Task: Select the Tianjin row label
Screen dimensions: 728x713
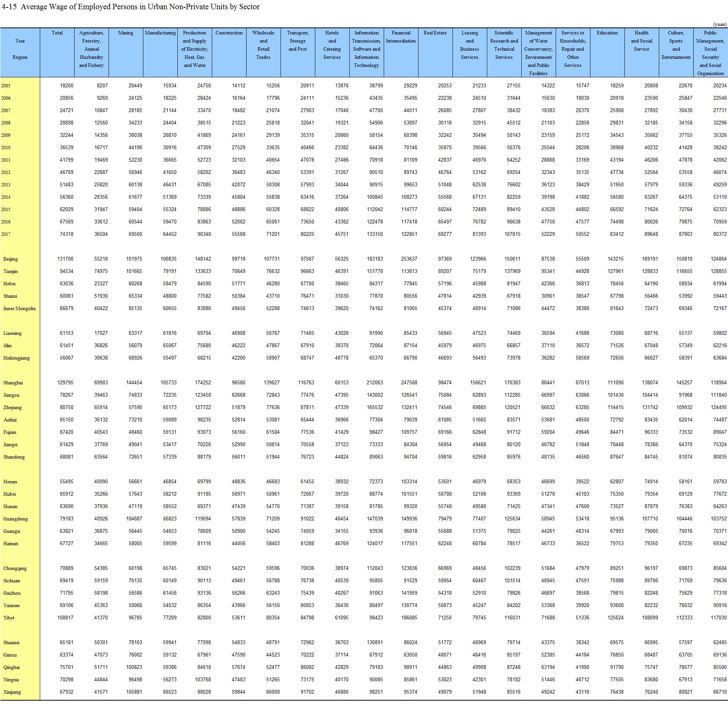Action: [10, 271]
